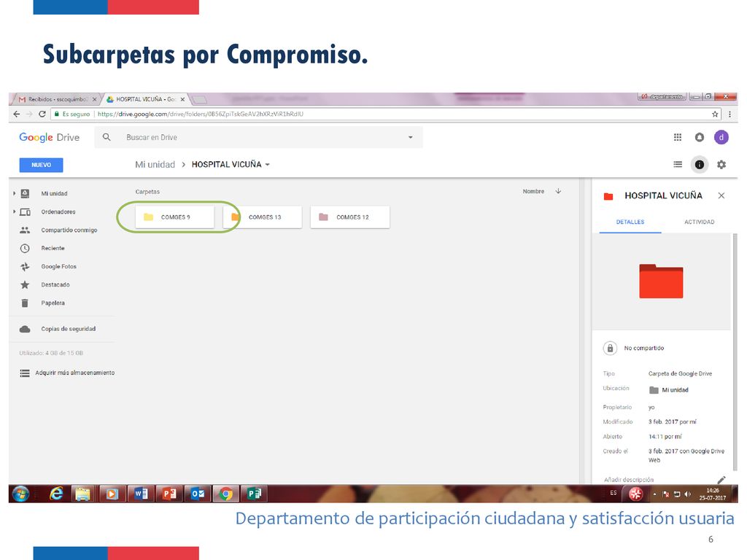Switch to the Recibidos Gmail tab
Screen dimensions: 747x560
(x=56, y=99)
